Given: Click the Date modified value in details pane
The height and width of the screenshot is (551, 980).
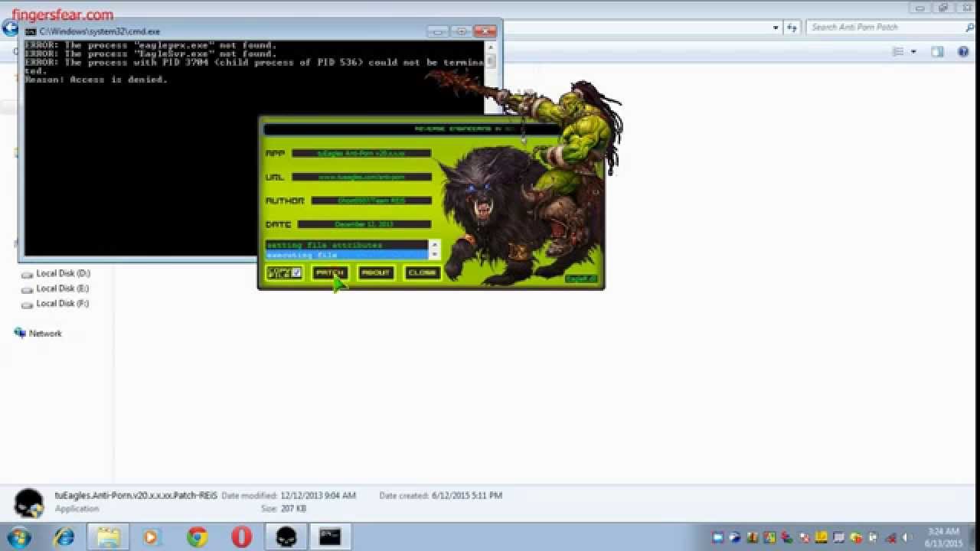Looking at the screenshot, I should pos(318,496).
